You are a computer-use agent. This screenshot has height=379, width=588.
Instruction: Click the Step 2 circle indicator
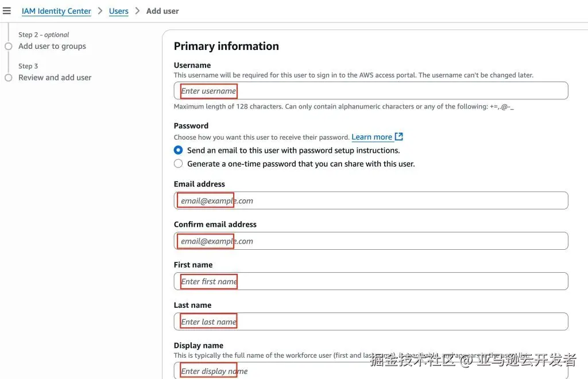pos(8,47)
